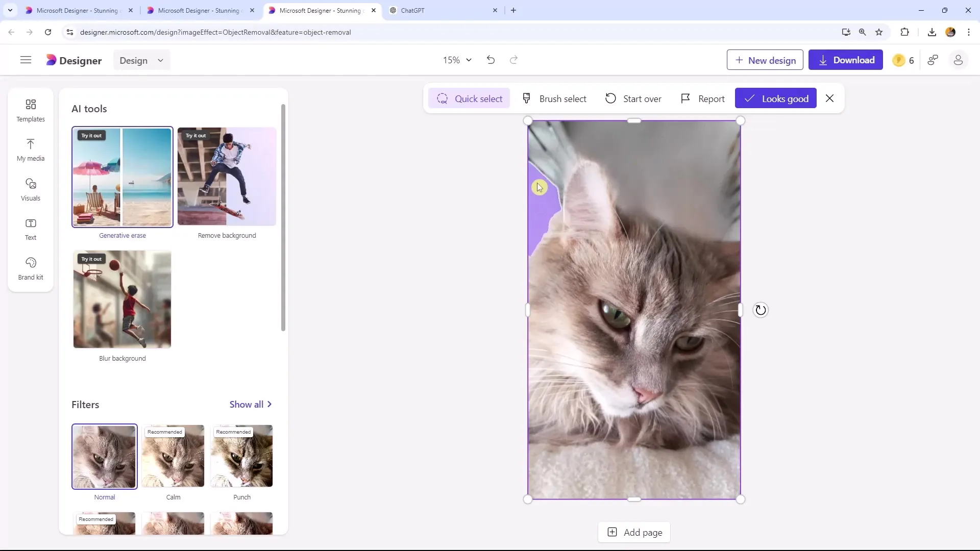Screen dimensions: 980x551
Task: Select the Blur background tool
Action: tap(122, 299)
